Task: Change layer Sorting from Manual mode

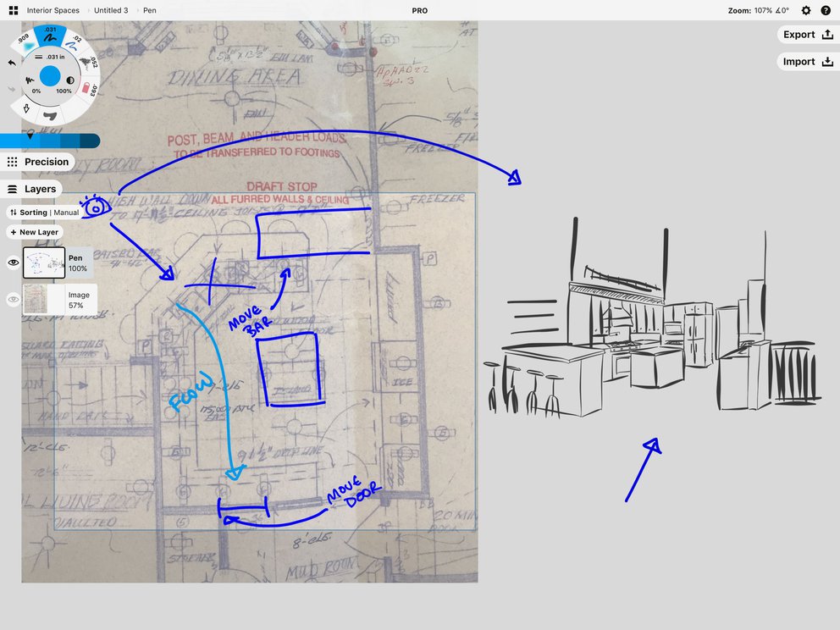Action: [x=44, y=212]
